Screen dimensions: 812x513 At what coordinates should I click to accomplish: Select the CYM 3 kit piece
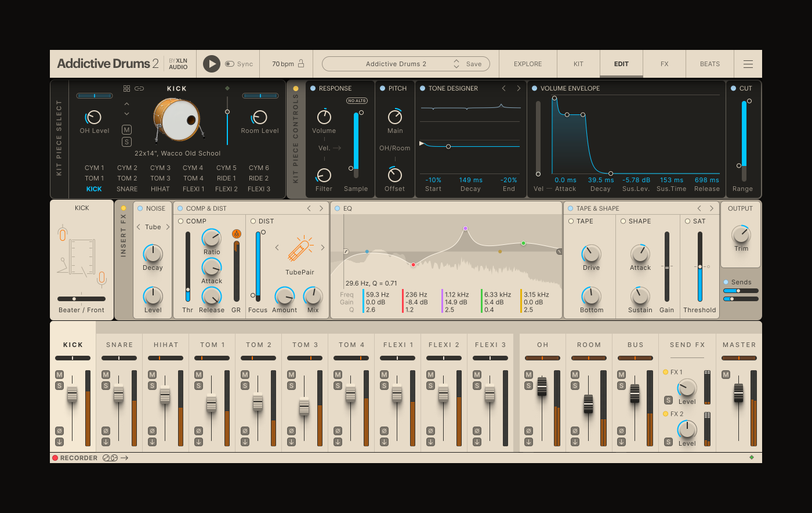point(161,168)
